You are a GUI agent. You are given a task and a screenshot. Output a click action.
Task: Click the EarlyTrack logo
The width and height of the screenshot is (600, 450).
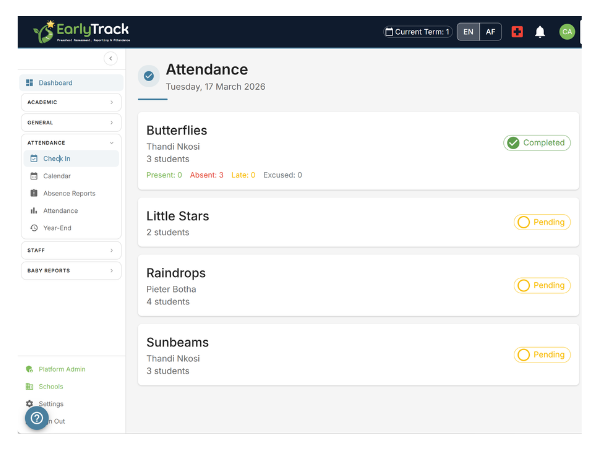pos(82,32)
